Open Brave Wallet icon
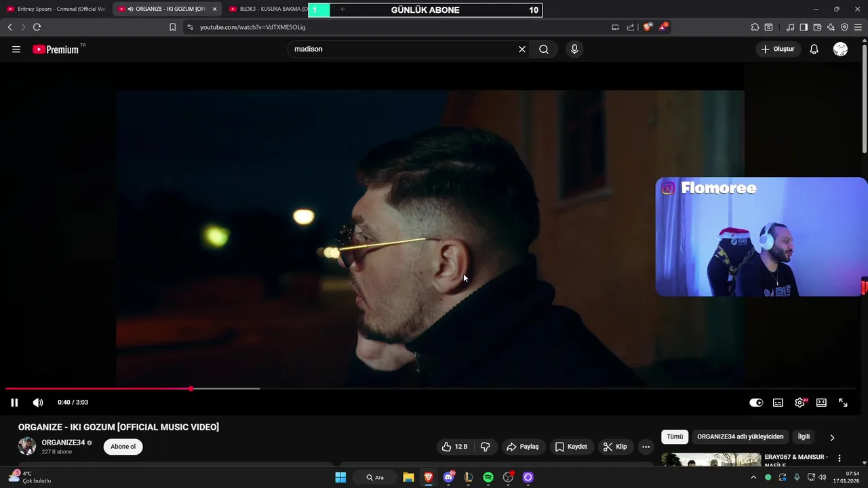Screen dimensions: 868x488 coord(817,27)
